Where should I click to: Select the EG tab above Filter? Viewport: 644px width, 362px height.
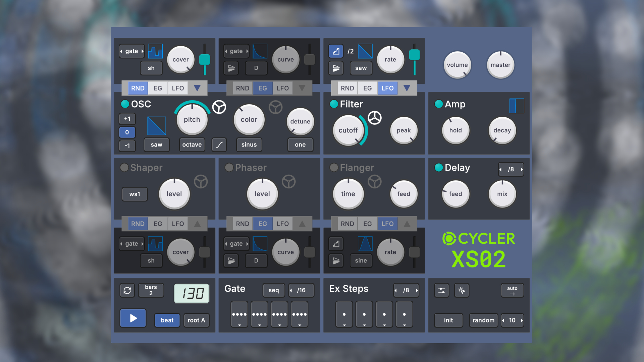(367, 88)
